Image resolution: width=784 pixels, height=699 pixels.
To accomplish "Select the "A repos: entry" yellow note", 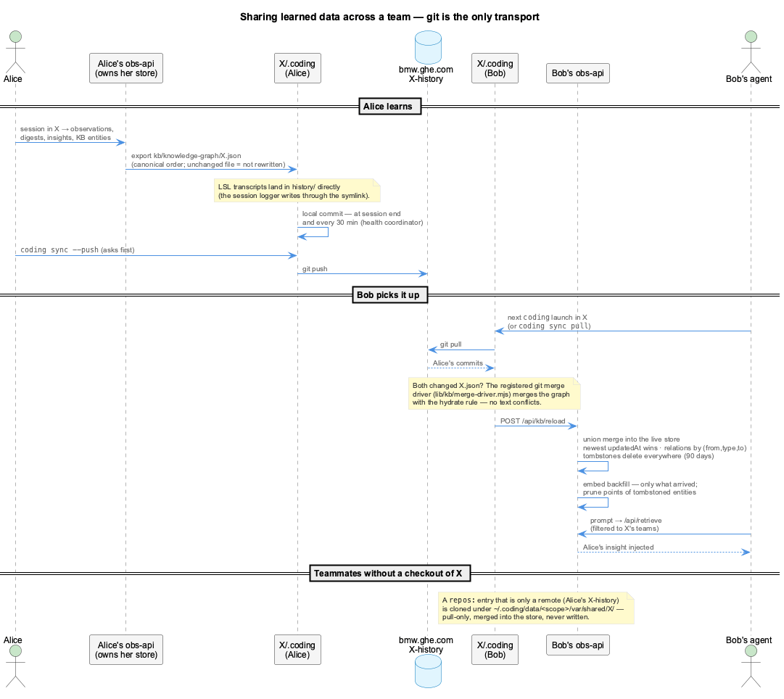I will [536, 608].
